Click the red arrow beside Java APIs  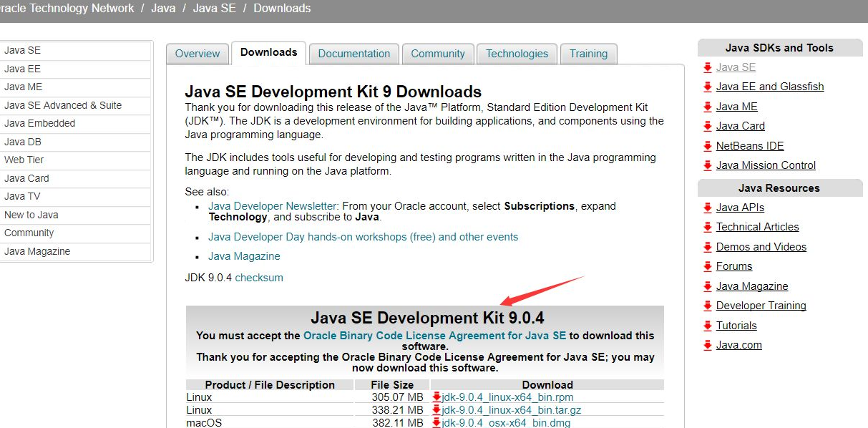point(707,208)
